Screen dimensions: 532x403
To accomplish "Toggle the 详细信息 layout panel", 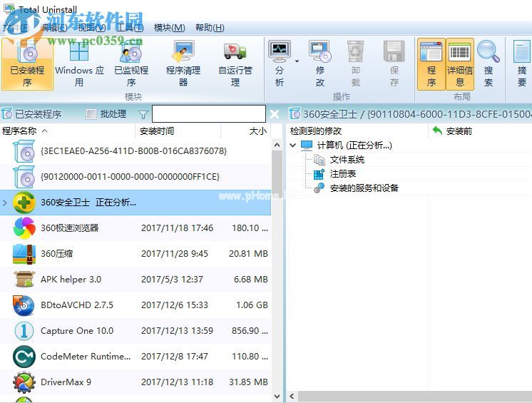I will click(x=460, y=63).
